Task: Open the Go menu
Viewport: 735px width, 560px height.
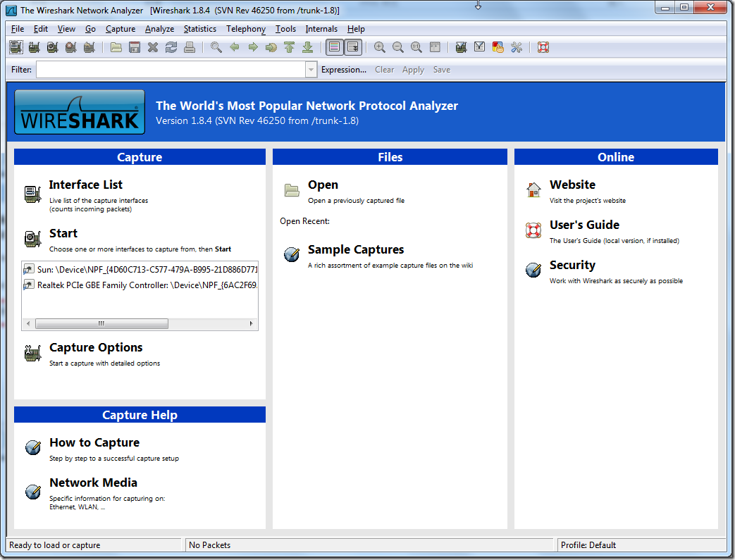Action: pyautogui.click(x=90, y=29)
